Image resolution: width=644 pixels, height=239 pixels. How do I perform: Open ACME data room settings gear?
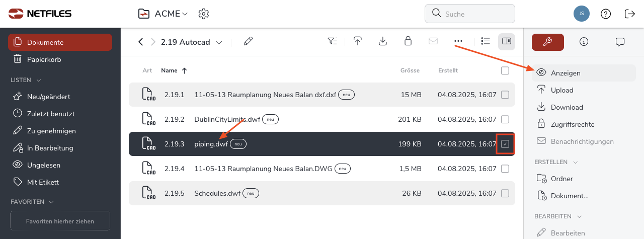[x=203, y=14]
